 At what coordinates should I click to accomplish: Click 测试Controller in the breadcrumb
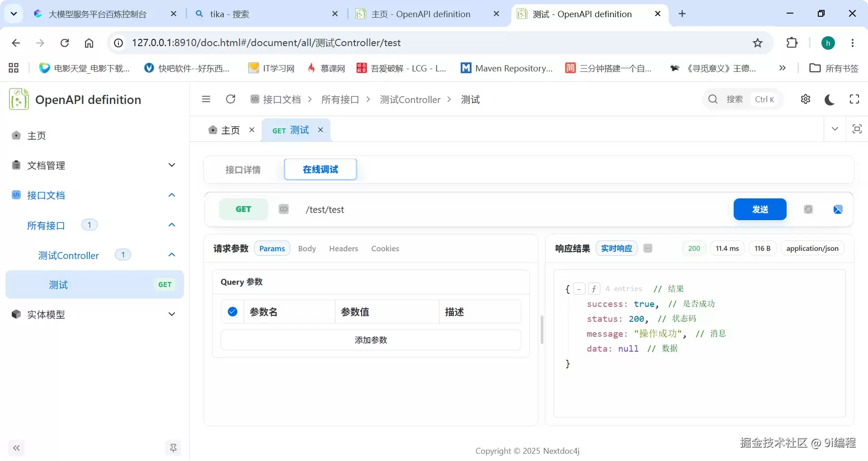(x=410, y=99)
